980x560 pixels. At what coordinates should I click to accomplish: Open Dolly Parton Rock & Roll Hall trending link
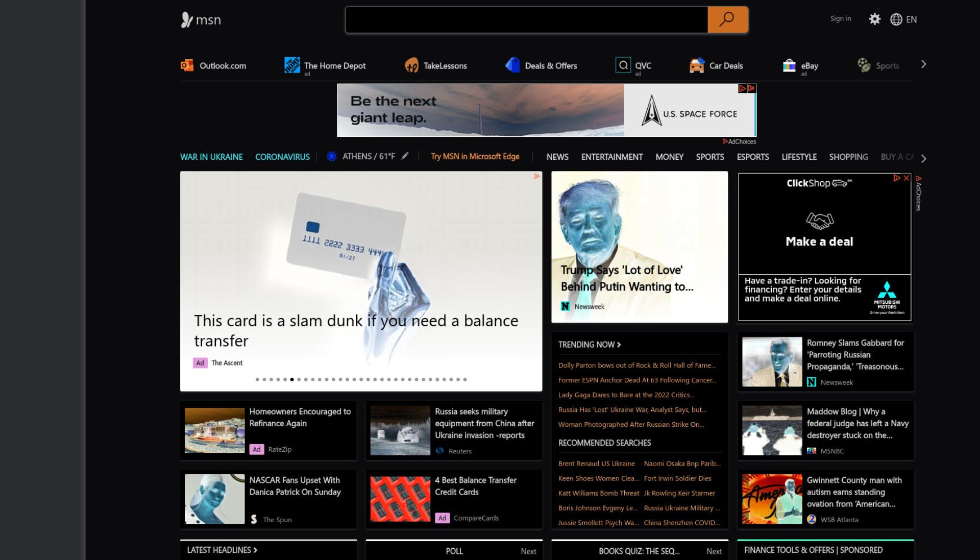tap(637, 365)
